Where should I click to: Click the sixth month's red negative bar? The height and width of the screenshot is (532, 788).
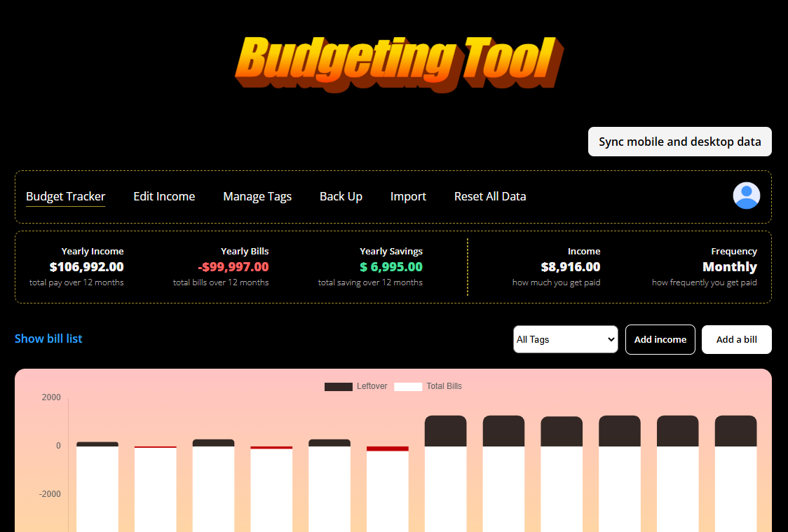pos(388,449)
